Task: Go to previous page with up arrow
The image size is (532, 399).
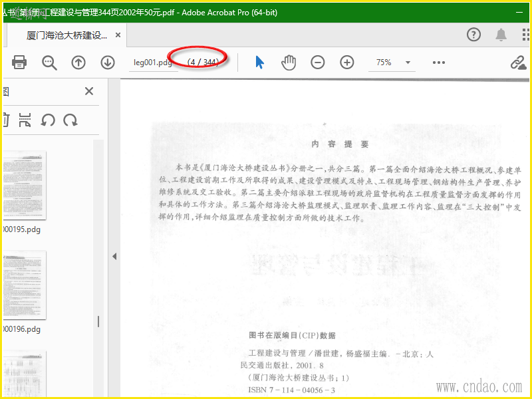Action: (x=78, y=63)
